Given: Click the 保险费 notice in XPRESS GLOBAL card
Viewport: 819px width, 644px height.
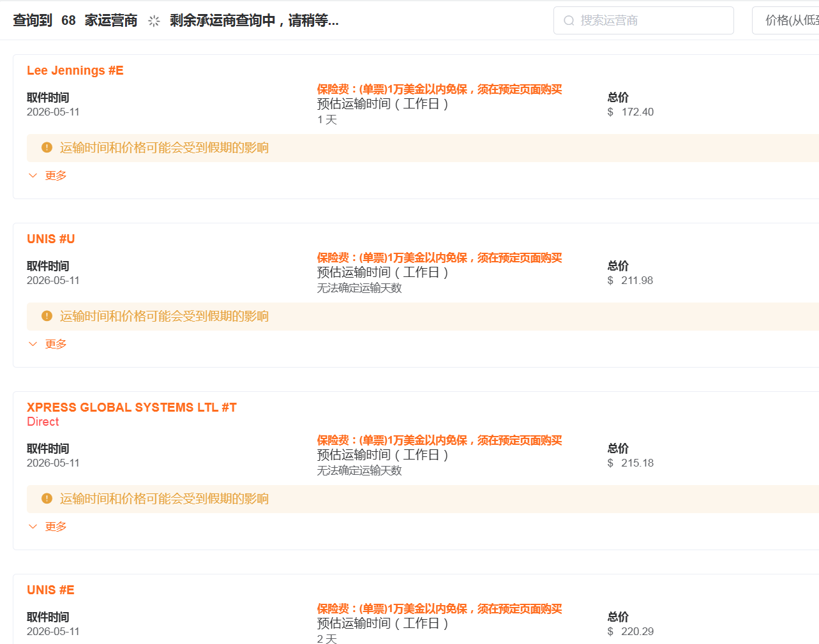Looking at the screenshot, I should [x=439, y=440].
